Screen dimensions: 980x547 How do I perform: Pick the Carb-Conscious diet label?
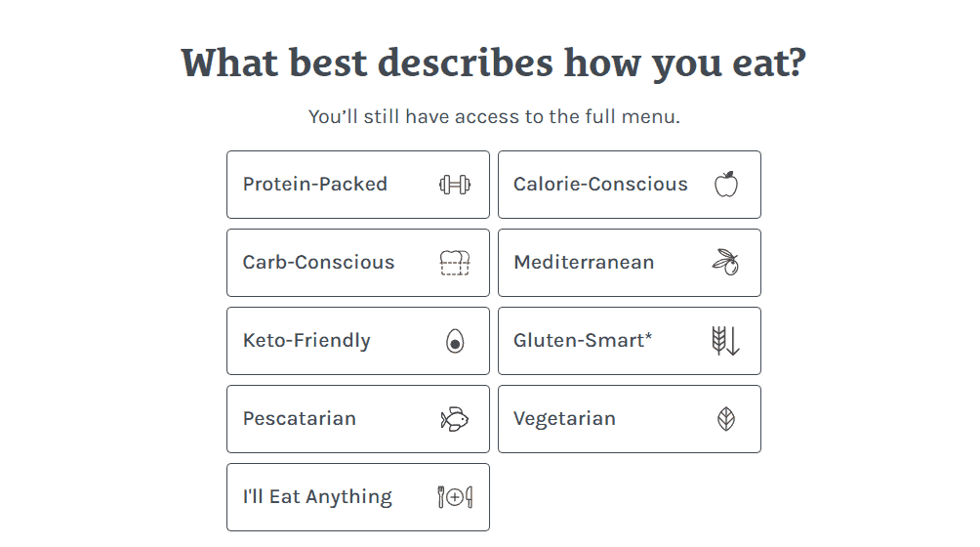coord(319,263)
